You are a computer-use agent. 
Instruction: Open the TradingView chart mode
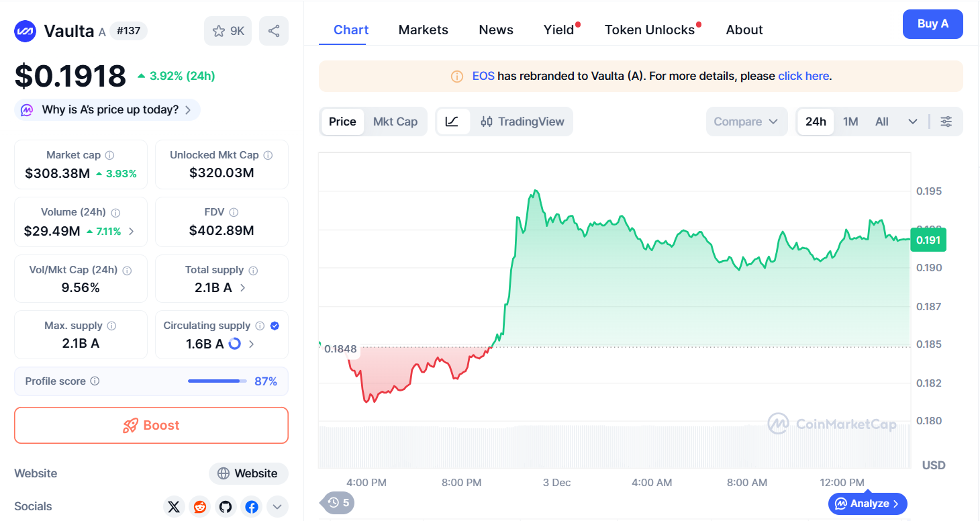(522, 122)
